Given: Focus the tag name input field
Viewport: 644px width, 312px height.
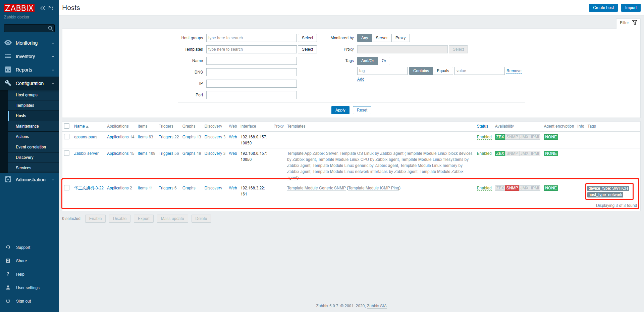Looking at the screenshot, I should [382, 71].
